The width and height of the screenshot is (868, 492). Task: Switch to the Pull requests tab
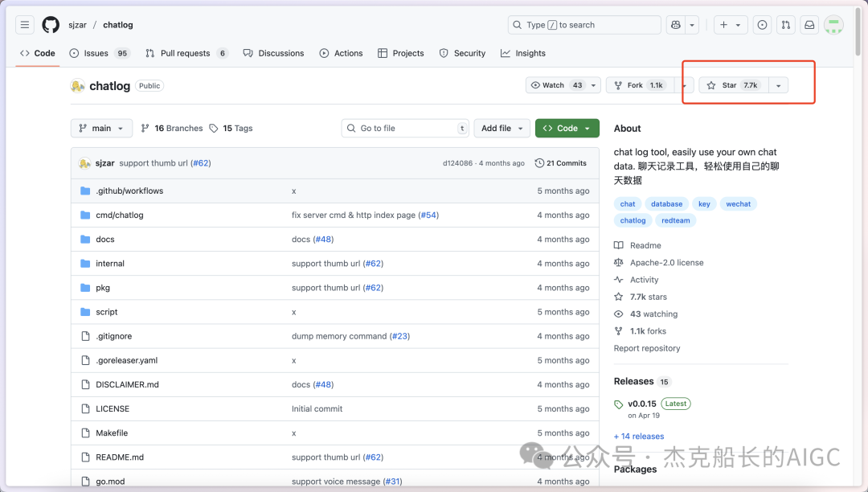[x=186, y=53]
